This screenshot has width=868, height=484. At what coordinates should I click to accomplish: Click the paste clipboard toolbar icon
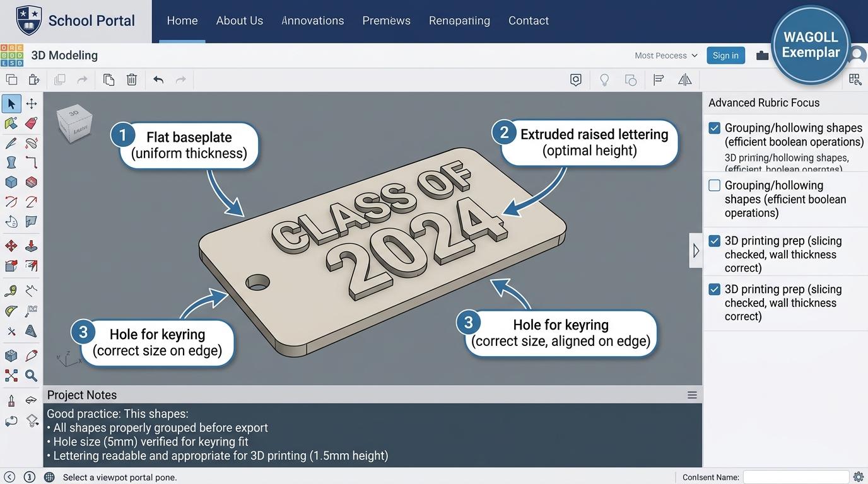34,79
